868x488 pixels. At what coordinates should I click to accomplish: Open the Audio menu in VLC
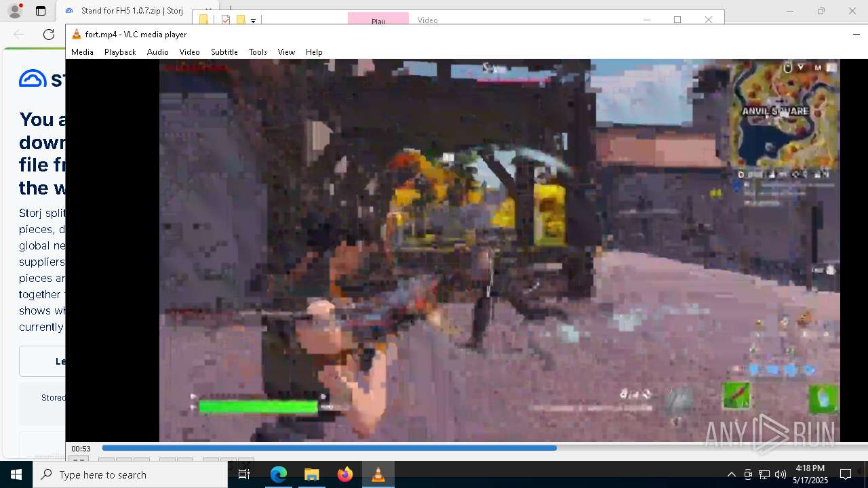pos(157,52)
